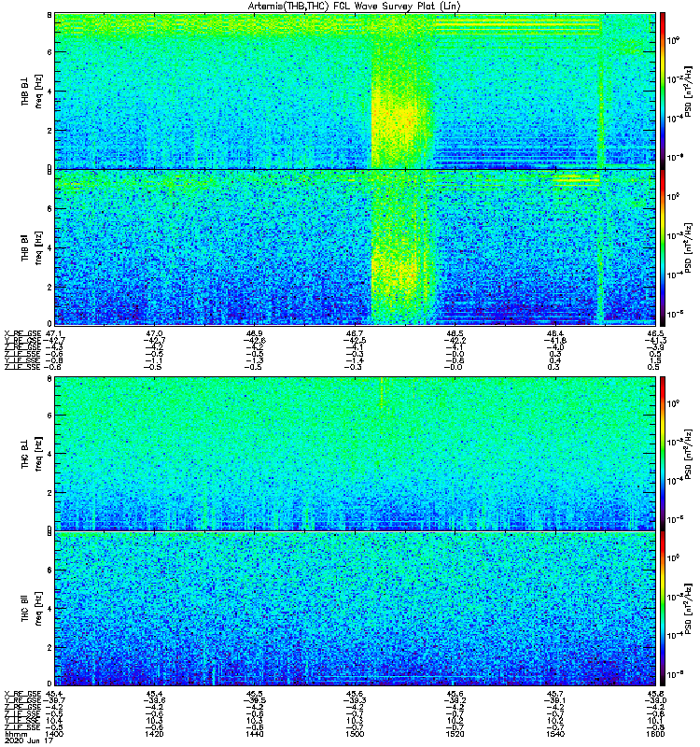Click the "1600" time label

coord(655,734)
